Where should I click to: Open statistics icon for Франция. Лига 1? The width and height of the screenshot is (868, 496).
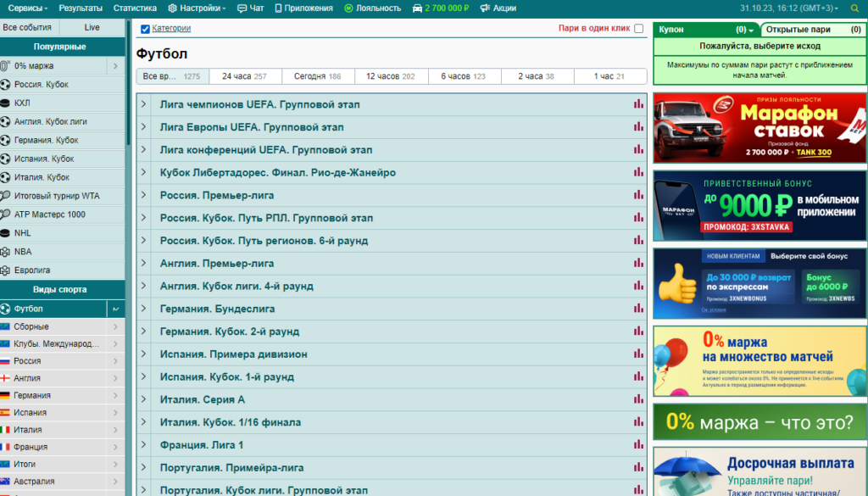coord(638,444)
